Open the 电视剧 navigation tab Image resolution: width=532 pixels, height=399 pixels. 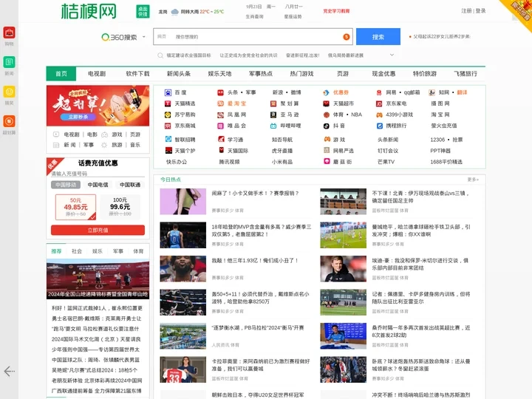point(97,74)
